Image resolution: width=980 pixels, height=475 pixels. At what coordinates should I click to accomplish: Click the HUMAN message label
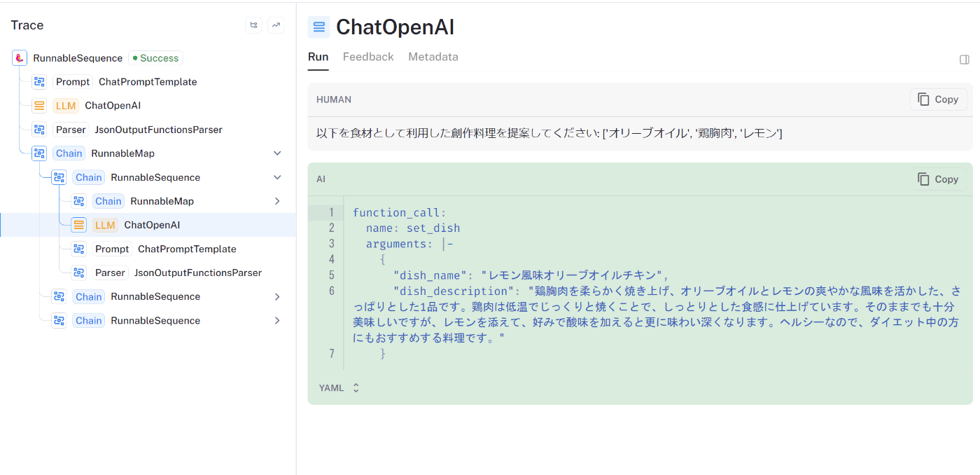(334, 99)
